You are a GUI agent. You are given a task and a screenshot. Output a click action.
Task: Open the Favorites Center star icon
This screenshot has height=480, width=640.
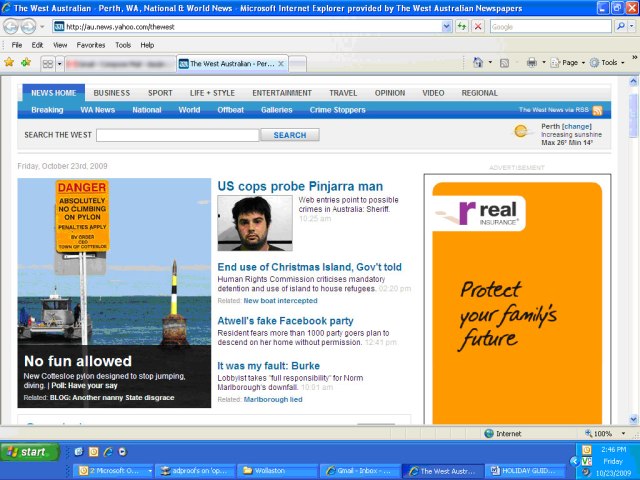click(x=9, y=62)
